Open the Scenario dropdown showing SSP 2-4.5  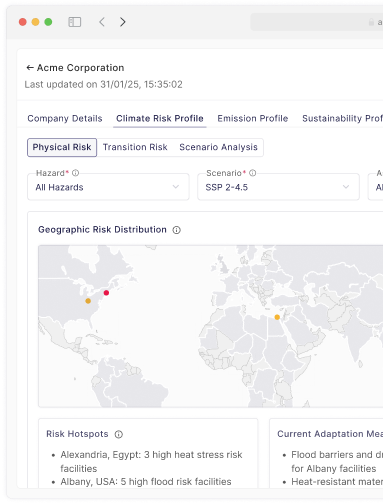click(x=278, y=187)
